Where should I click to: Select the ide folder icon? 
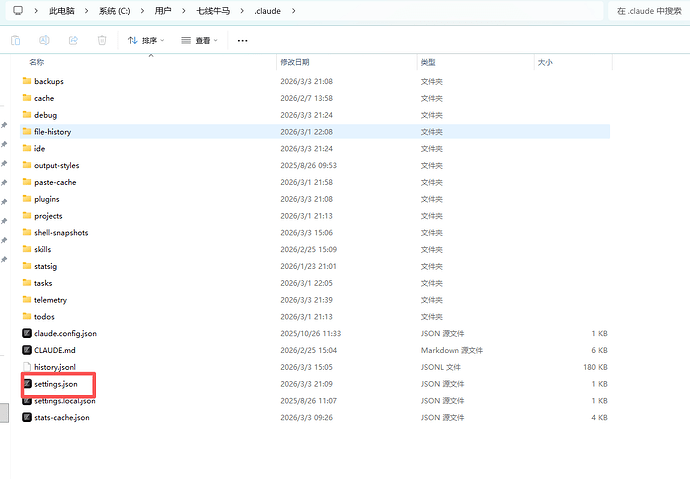point(27,148)
